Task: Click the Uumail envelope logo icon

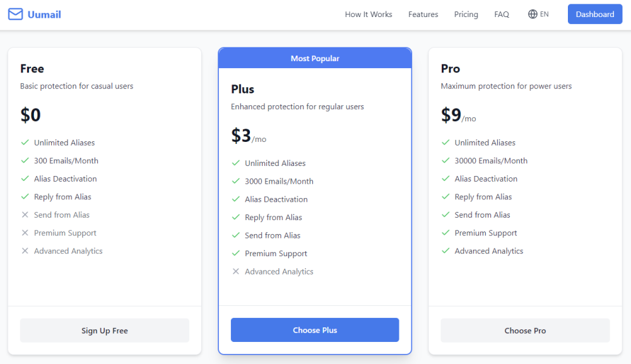Action: point(15,15)
